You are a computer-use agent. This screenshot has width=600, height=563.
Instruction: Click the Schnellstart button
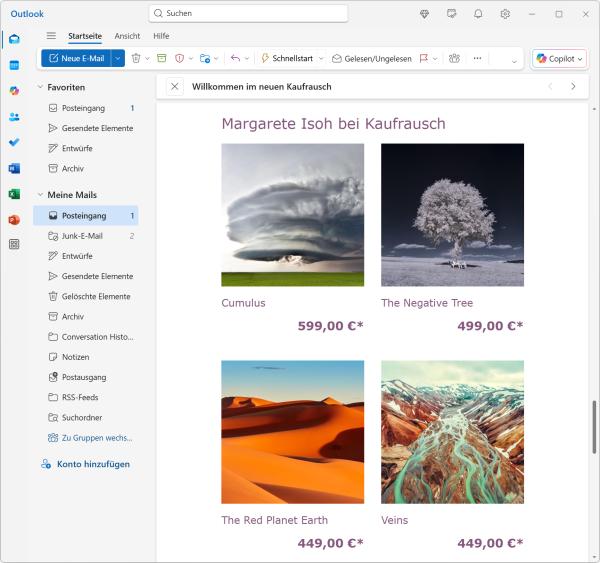(287, 59)
